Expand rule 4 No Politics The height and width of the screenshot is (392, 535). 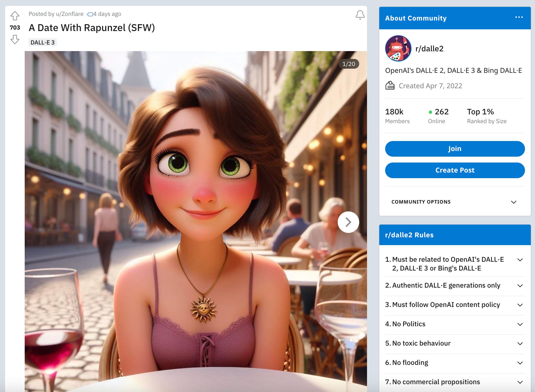pyautogui.click(x=520, y=324)
